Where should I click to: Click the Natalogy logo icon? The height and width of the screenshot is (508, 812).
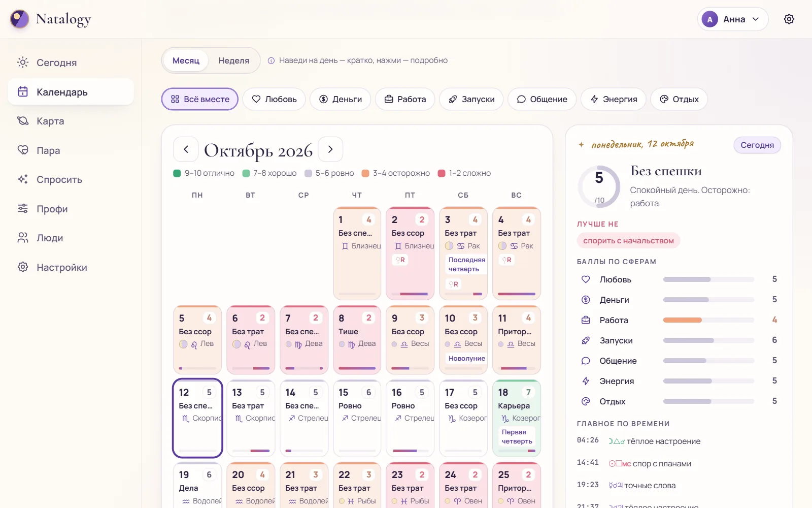[x=19, y=19]
